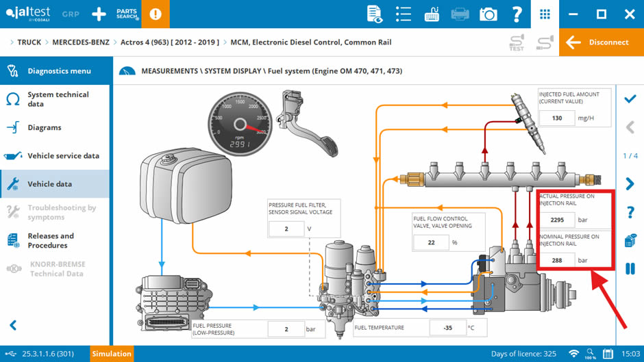Click the fuel injector image
The height and width of the screenshot is (362, 644).
coord(529,123)
